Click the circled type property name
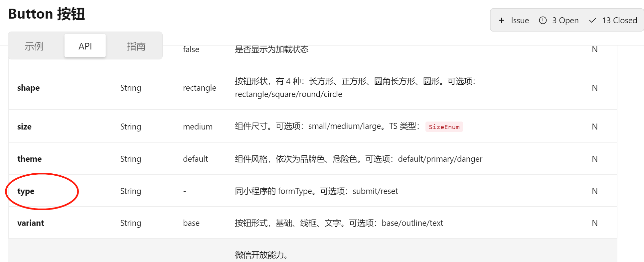 click(x=26, y=191)
